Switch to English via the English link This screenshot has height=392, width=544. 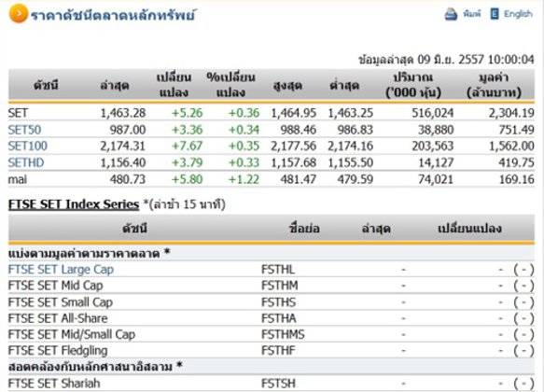518,14
